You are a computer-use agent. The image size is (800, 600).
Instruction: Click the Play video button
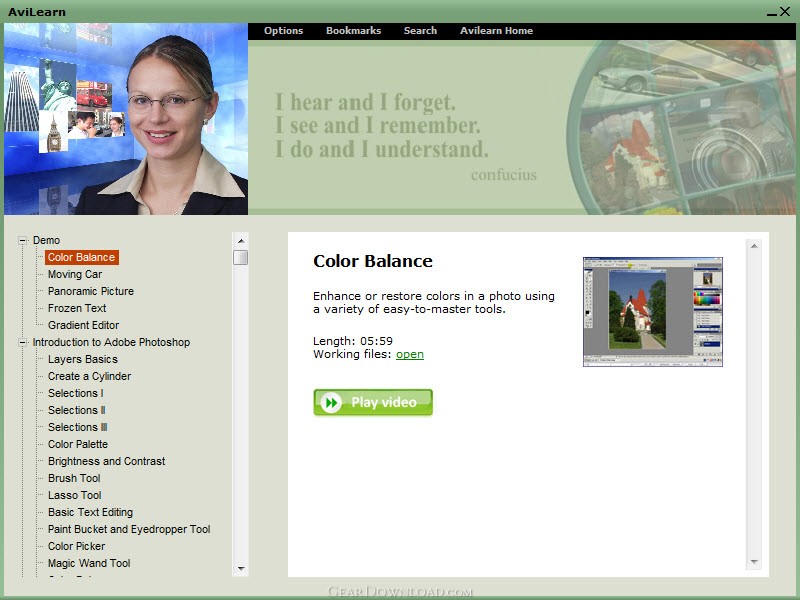(x=373, y=403)
